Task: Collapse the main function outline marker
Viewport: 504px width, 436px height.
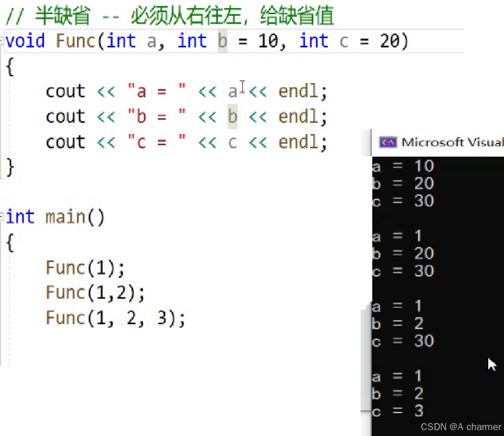Action: click(x=2, y=216)
